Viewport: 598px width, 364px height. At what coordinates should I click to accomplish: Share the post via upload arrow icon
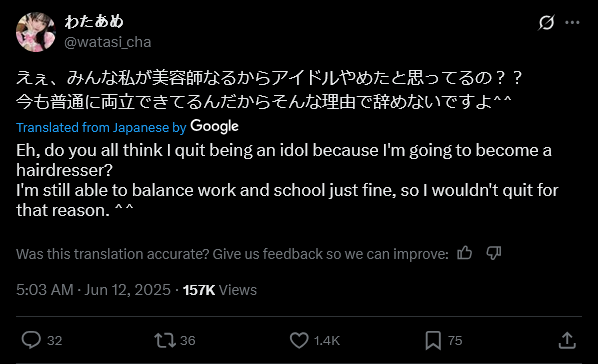567,340
